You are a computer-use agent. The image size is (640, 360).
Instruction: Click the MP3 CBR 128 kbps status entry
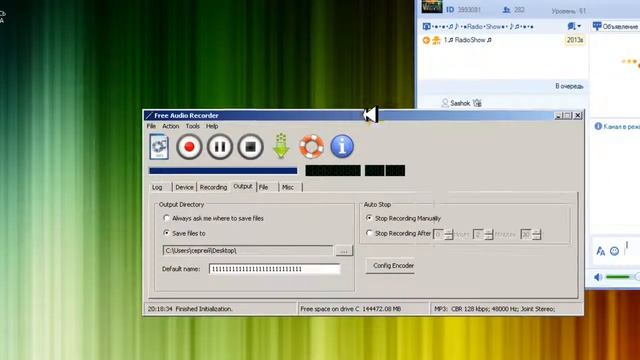494,309
